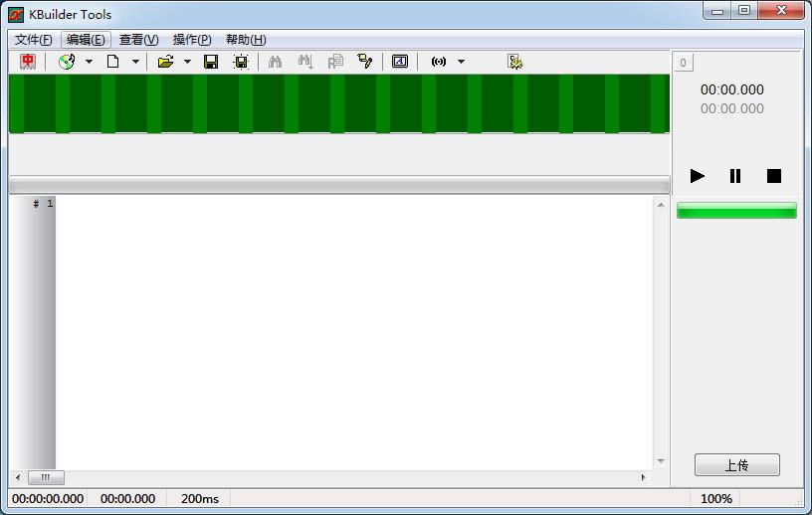This screenshot has height=515, width=812.
Task: Click the green waveform display area
Action: click(339, 103)
